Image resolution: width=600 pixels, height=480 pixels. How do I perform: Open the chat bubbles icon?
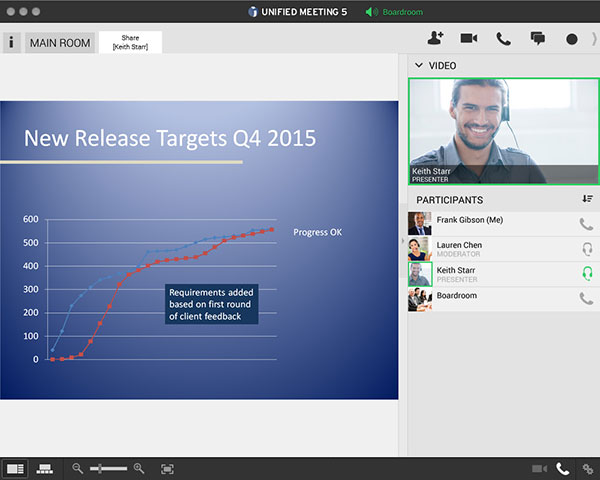tap(538, 39)
